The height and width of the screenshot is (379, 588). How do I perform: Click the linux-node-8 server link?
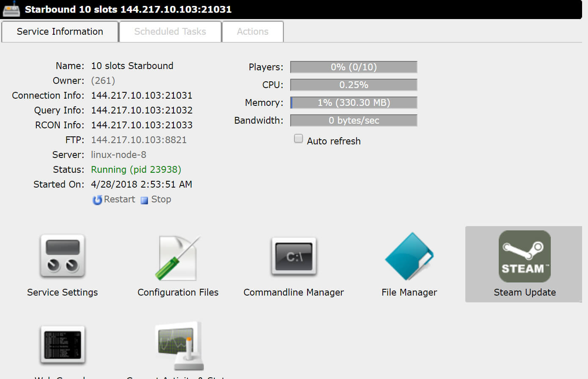point(118,155)
